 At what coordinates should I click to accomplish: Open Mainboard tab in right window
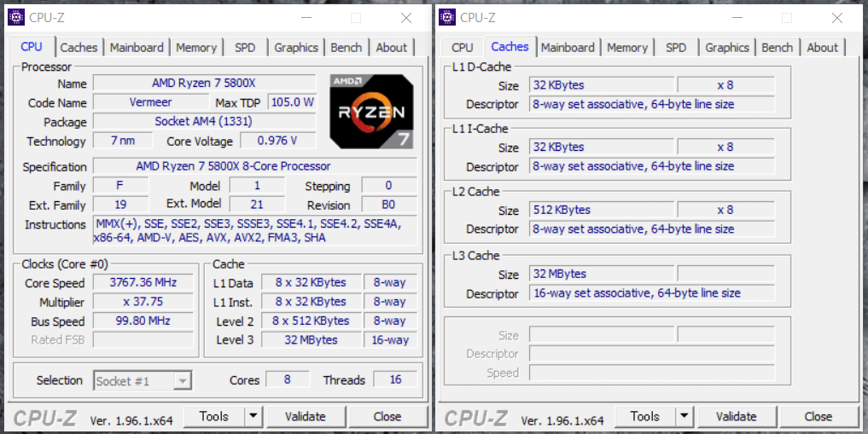568,48
